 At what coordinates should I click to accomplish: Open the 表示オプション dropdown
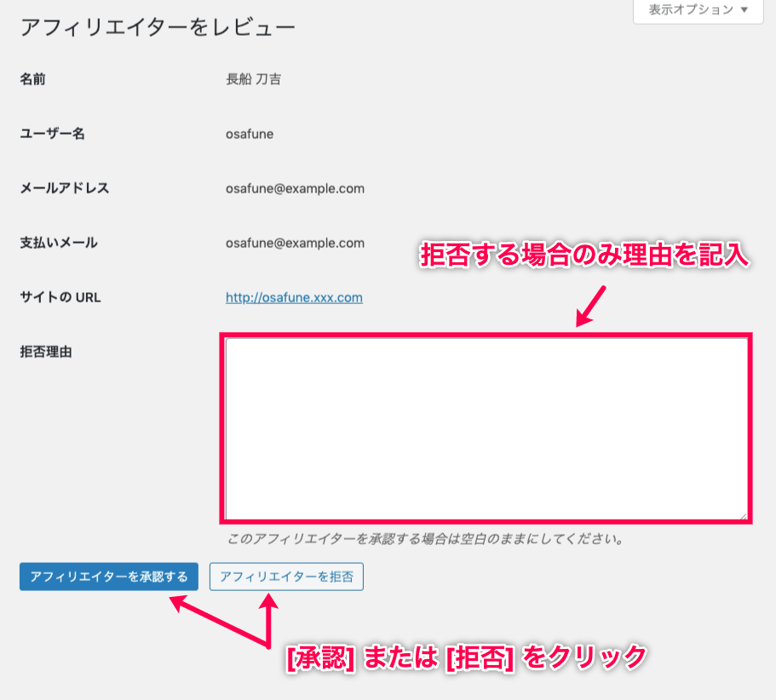click(x=698, y=10)
